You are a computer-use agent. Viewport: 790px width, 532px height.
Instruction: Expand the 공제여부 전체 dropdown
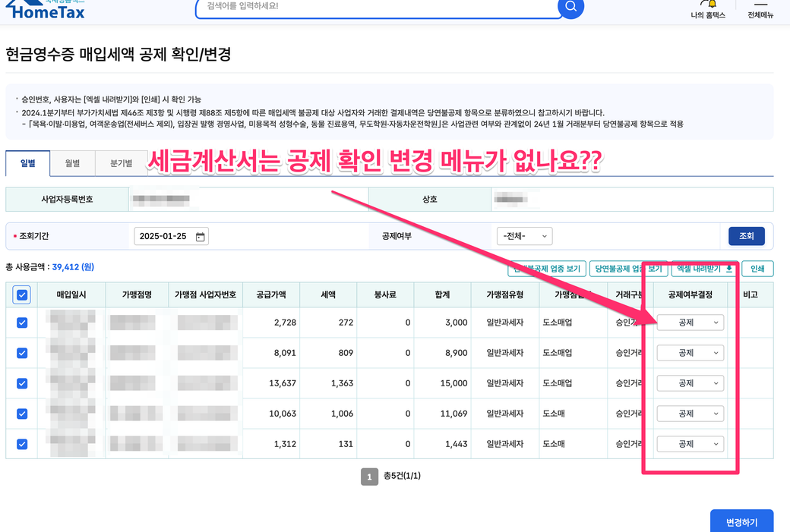[524, 236]
